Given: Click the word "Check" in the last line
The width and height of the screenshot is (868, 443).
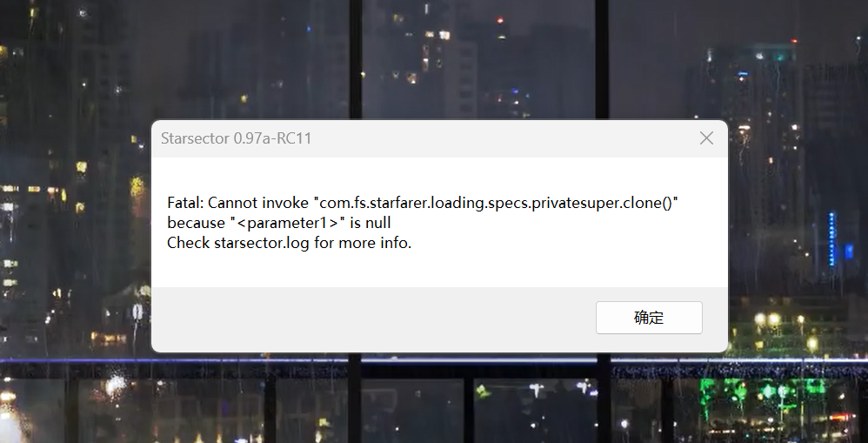Looking at the screenshot, I should [x=188, y=243].
